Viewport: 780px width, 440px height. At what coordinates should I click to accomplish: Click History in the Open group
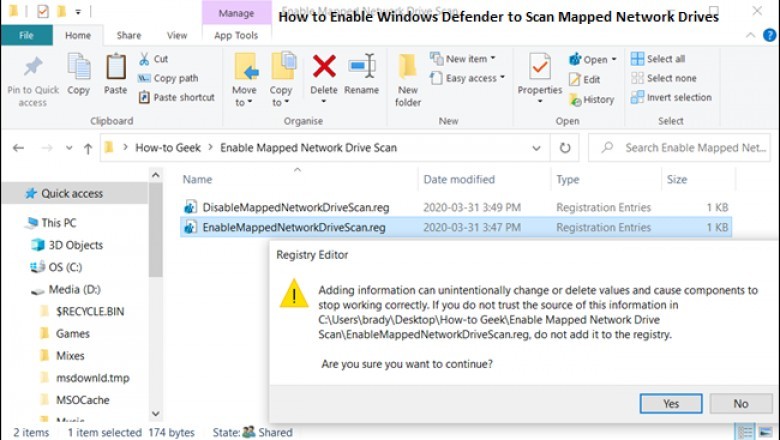pos(592,99)
